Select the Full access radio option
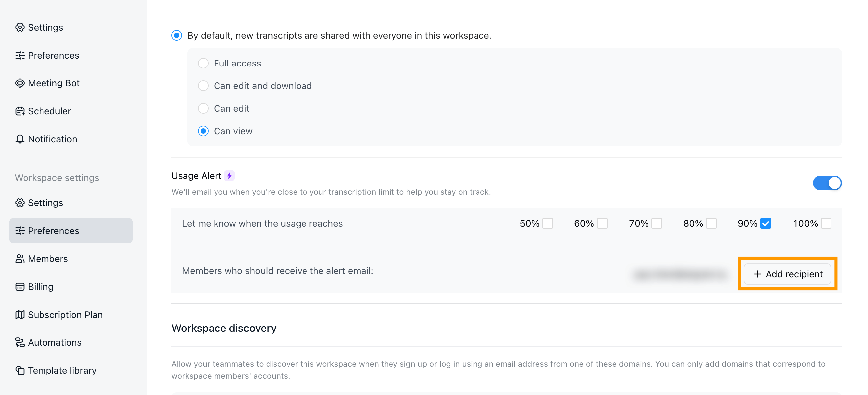The image size is (868, 395). [203, 64]
